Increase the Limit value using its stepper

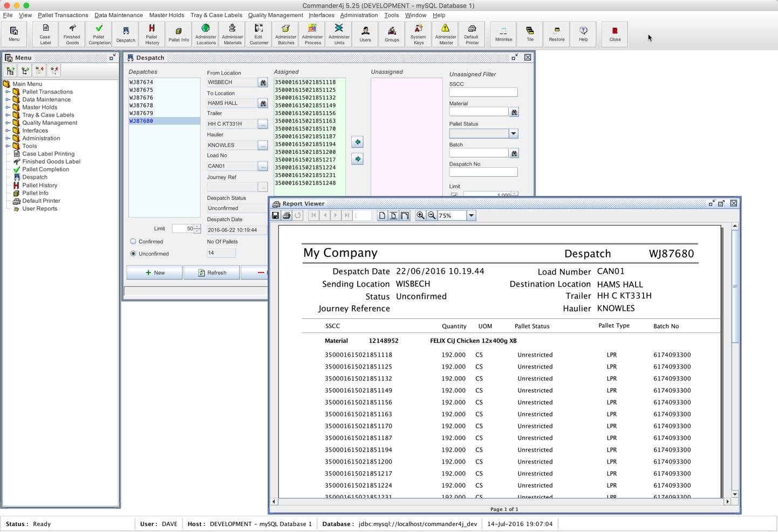(x=196, y=227)
